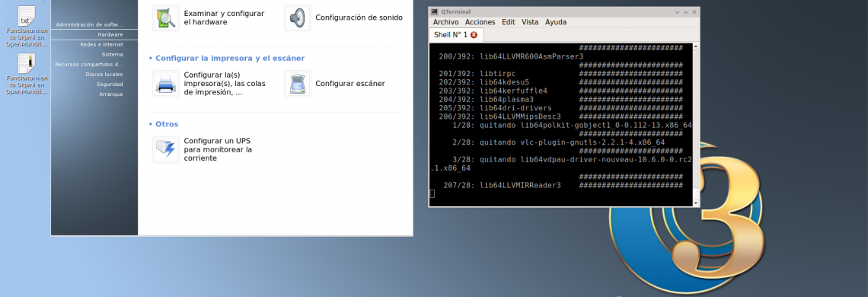Open the scanner configuration icon
This screenshot has width=868, height=297.
(297, 84)
